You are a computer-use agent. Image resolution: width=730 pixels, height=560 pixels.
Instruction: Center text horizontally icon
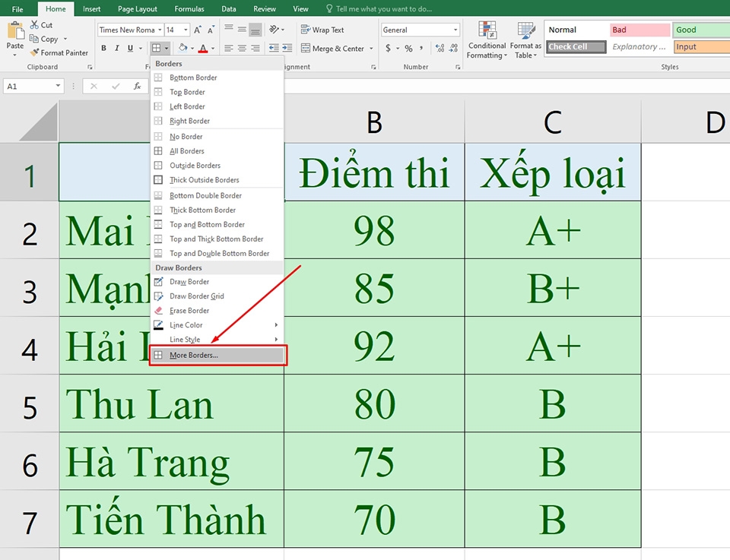[x=242, y=48]
